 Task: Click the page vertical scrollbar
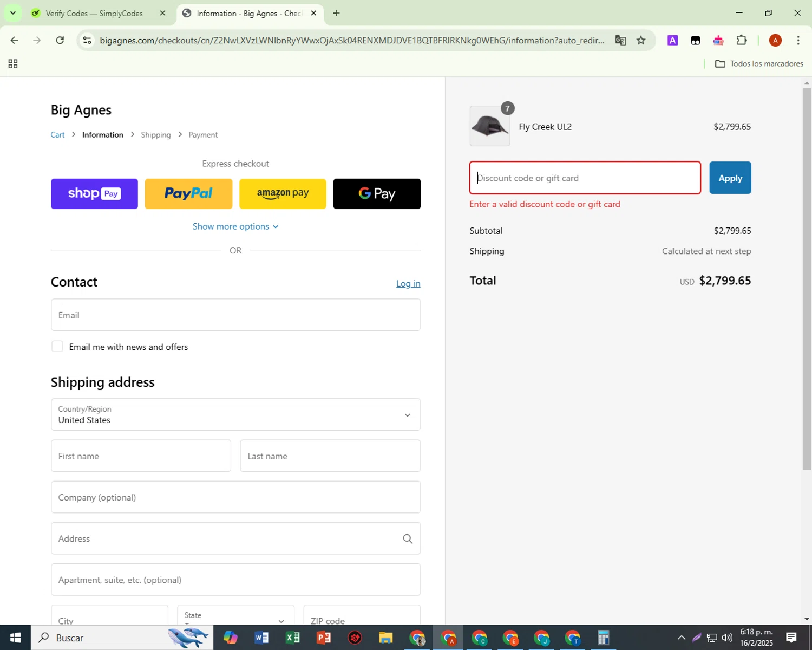coord(807,278)
